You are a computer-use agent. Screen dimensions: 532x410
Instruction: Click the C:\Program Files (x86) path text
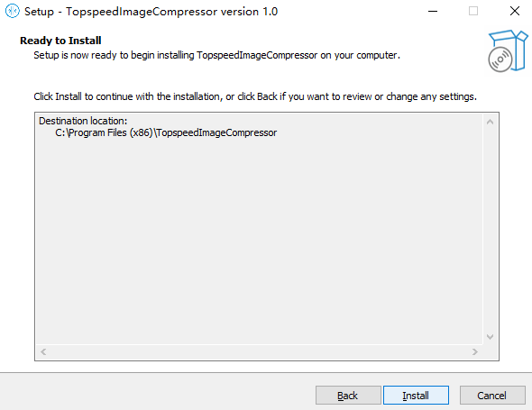click(x=166, y=132)
